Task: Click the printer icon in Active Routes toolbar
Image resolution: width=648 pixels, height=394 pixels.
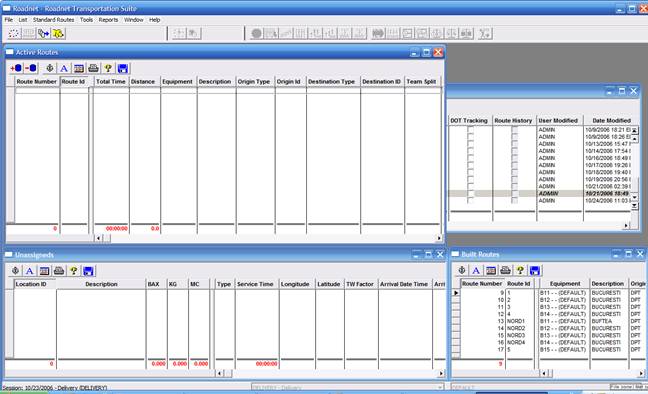Action: point(93,68)
